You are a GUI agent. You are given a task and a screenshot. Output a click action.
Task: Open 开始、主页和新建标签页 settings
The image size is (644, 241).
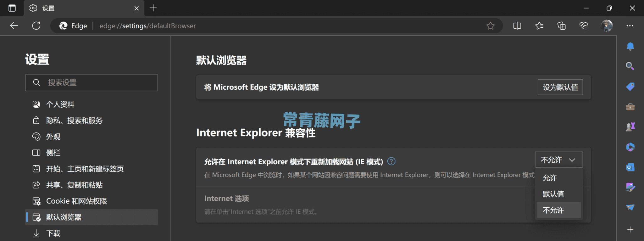coord(92,169)
